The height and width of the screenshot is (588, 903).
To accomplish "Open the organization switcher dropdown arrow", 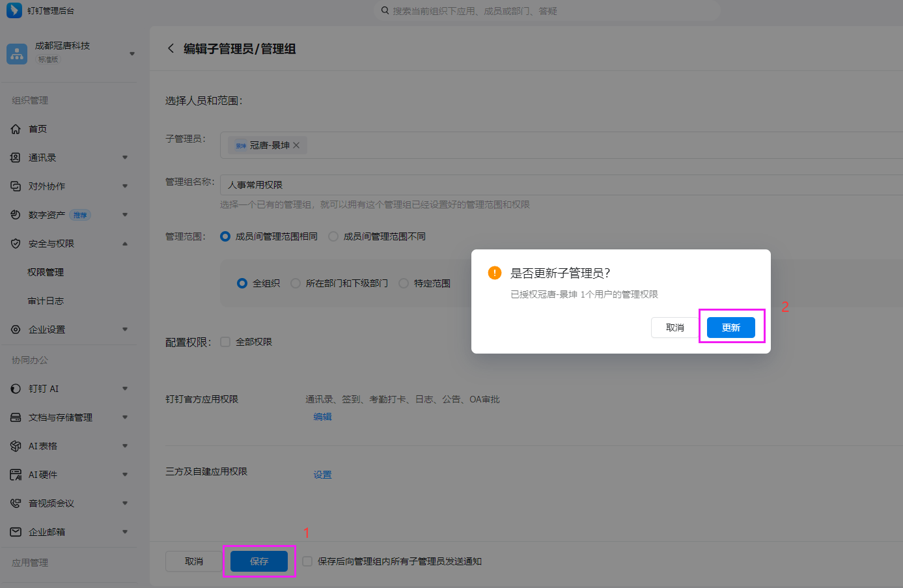I will (x=132, y=53).
